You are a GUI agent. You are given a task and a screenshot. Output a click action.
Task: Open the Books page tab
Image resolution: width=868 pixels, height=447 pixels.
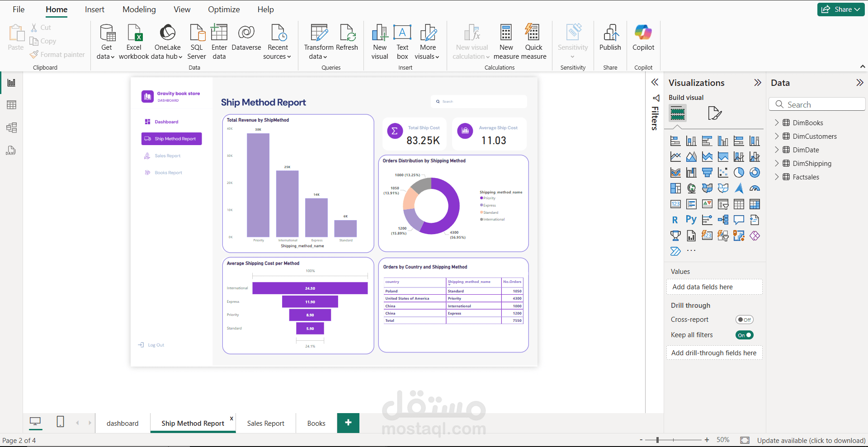coord(316,423)
